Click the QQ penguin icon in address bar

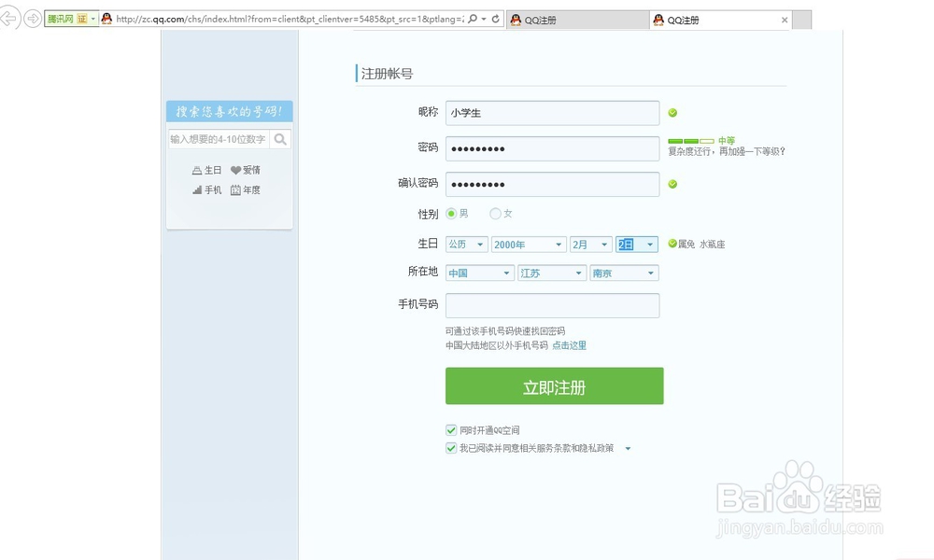coord(106,19)
